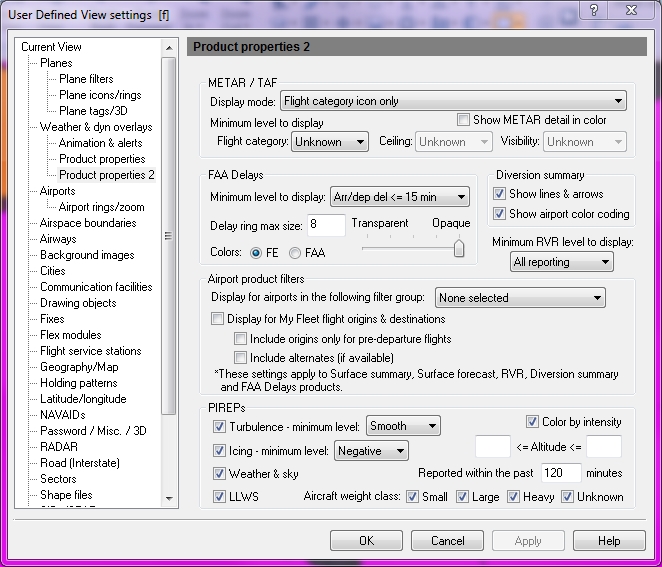Click the transparency slider handle
The width and height of the screenshot is (662, 567).
pyautogui.click(x=459, y=248)
